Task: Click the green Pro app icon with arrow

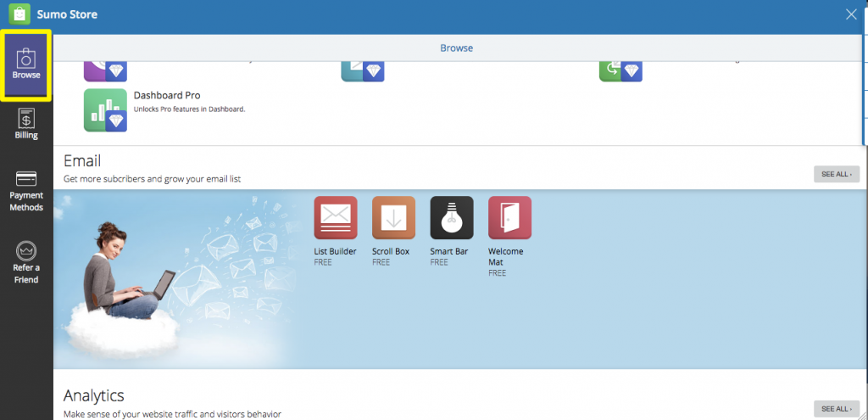Action: tap(620, 71)
